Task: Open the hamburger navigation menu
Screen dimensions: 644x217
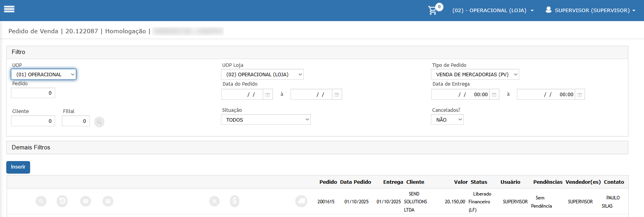Action: 9,9
